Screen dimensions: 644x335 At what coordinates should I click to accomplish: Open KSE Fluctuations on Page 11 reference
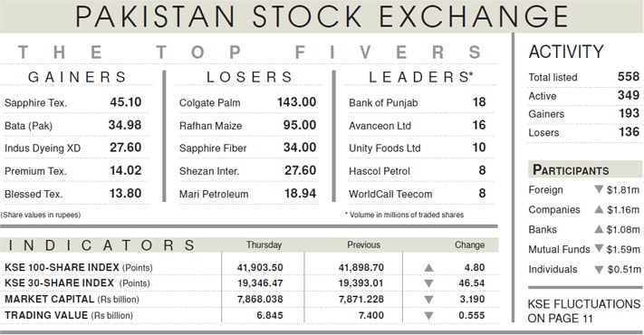point(583,311)
